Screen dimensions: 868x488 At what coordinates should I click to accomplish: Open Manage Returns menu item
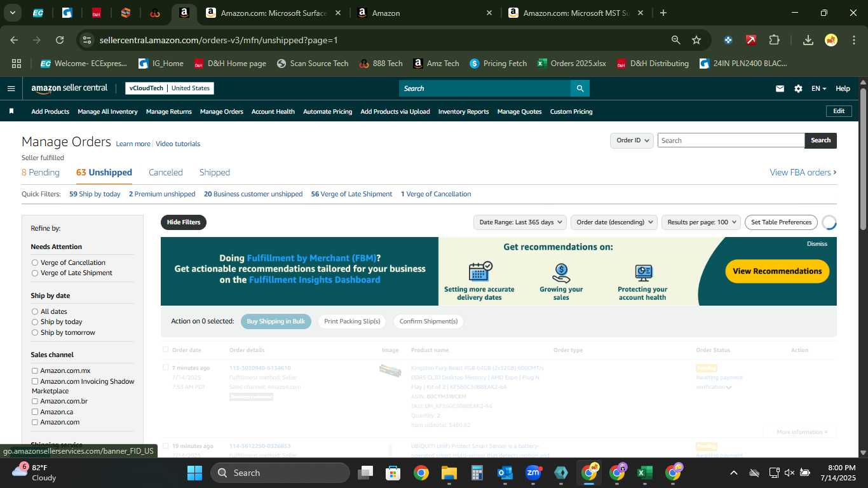point(169,111)
